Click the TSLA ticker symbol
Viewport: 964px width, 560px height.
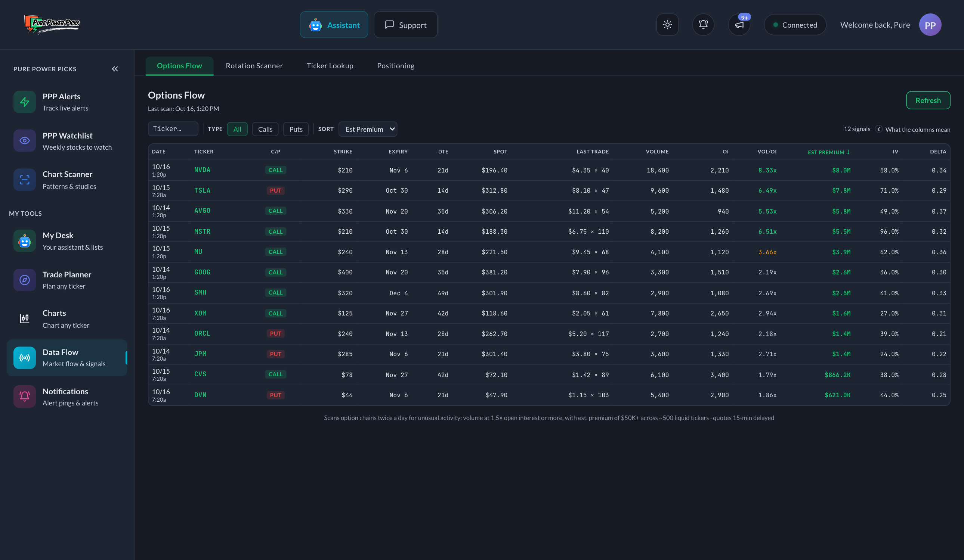click(202, 191)
